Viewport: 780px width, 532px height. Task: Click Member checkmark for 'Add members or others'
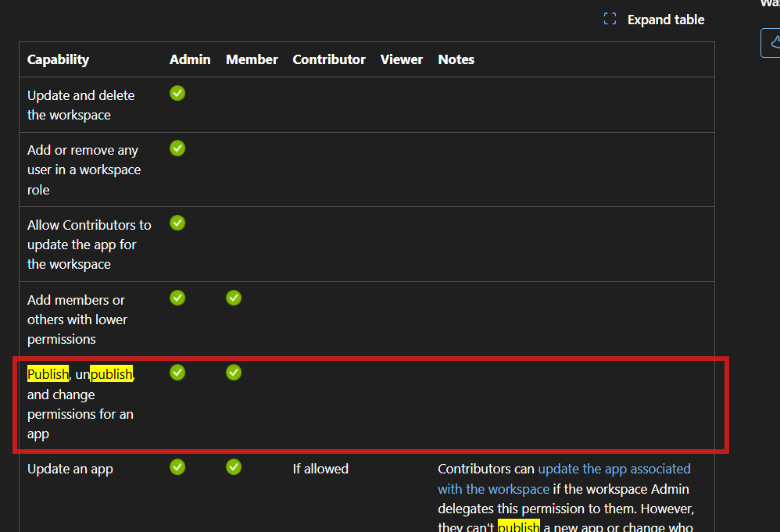click(x=234, y=298)
